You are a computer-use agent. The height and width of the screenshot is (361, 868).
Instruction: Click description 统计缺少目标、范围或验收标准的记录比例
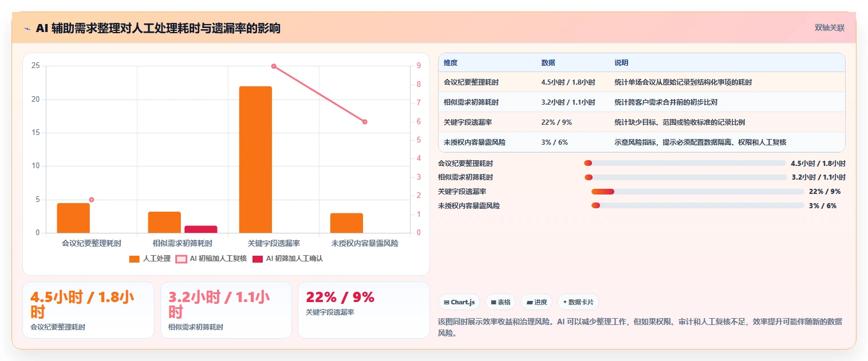tap(680, 122)
